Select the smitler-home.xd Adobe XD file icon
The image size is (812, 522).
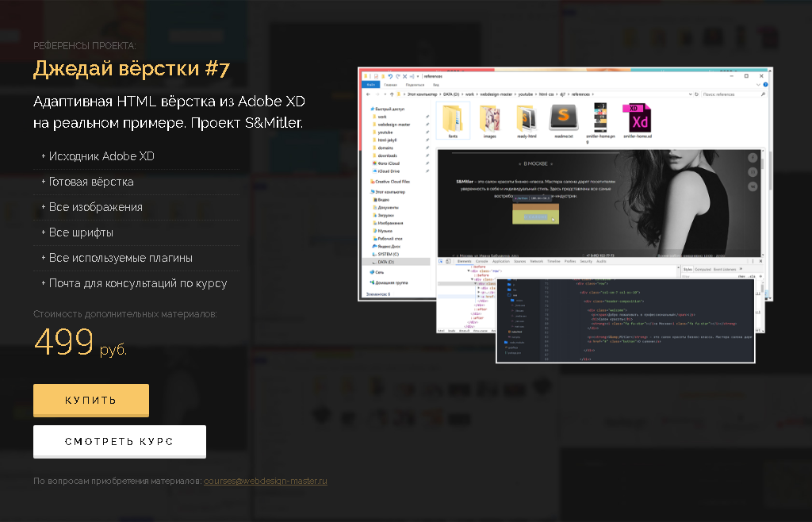[638, 120]
